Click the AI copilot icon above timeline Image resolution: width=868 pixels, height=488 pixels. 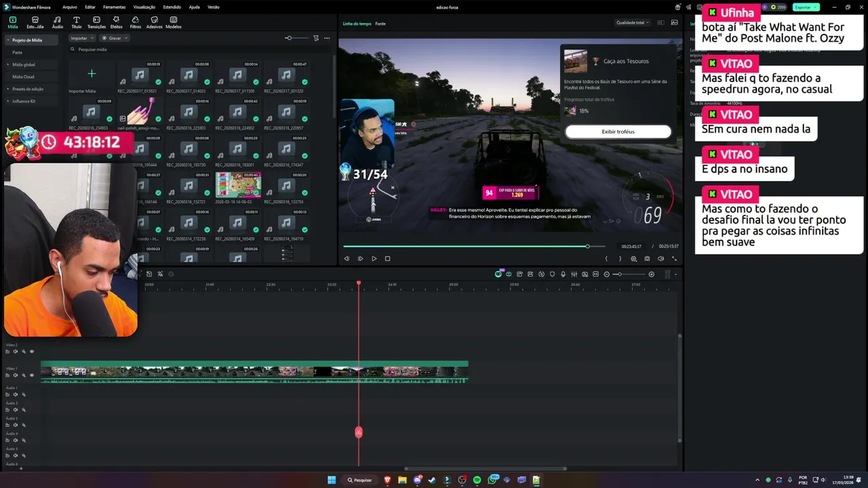click(x=498, y=274)
